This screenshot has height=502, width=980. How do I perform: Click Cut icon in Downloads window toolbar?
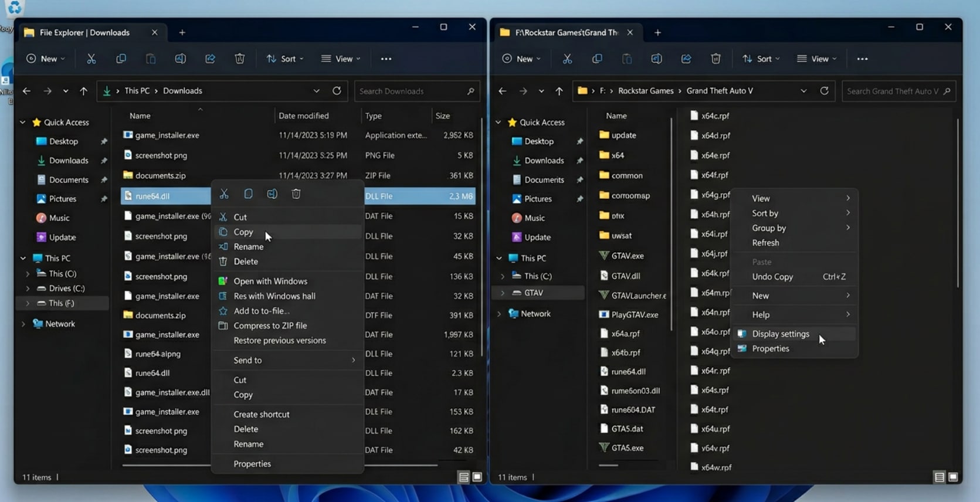(x=91, y=59)
